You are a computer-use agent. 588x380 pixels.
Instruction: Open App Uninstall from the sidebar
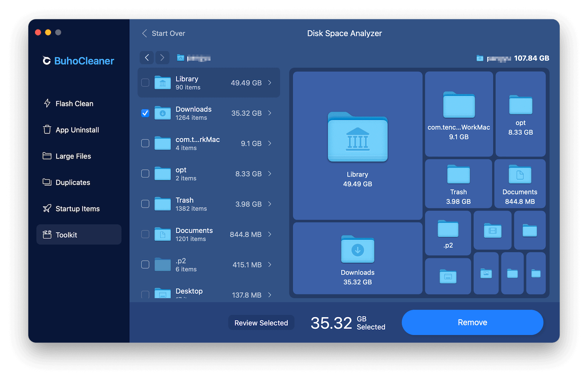[x=79, y=130]
